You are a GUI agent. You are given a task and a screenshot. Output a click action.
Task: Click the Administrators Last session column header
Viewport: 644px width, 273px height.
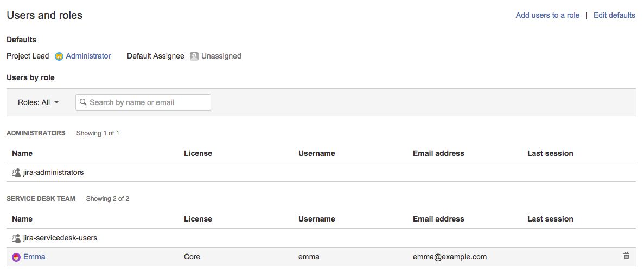550,153
